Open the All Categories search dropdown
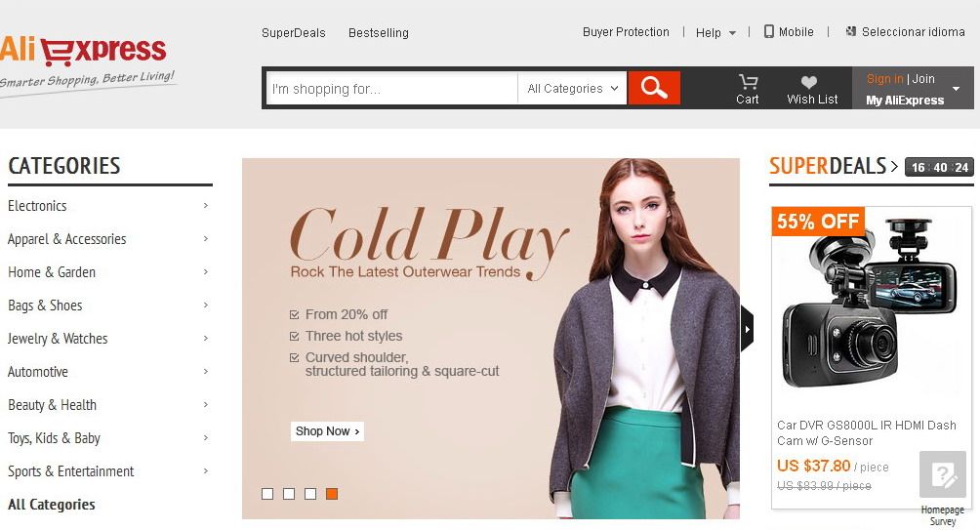This screenshot has width=980, height=530. pos(573,89)
